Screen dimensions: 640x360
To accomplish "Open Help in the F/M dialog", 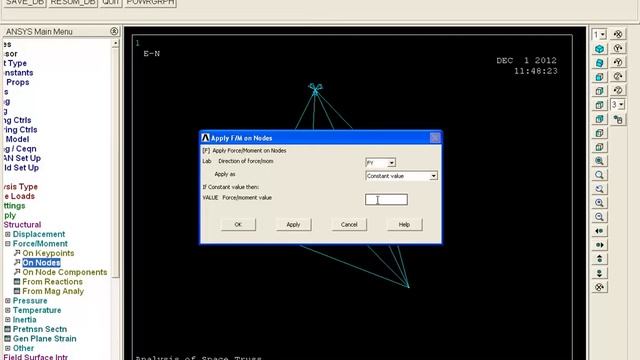I will coord(404,224).
